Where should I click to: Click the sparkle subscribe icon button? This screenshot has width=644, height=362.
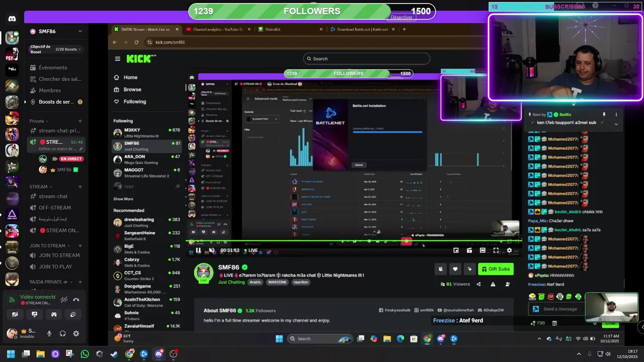pos(469,269)
